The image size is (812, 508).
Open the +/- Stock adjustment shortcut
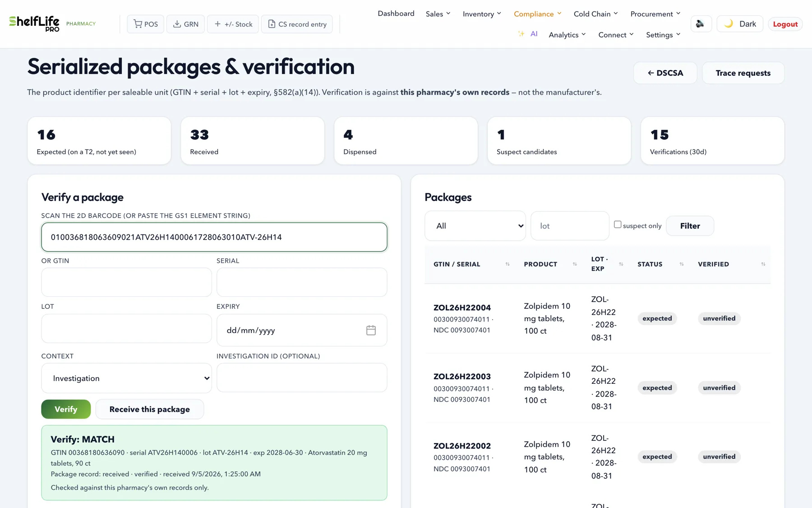pos(233,24)
